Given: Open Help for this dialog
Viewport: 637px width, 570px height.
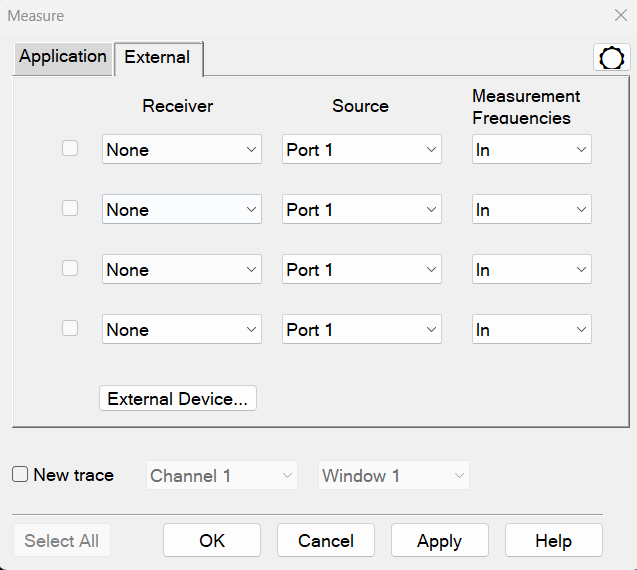Looking at the screenshot, I should [x=554, y=540].
